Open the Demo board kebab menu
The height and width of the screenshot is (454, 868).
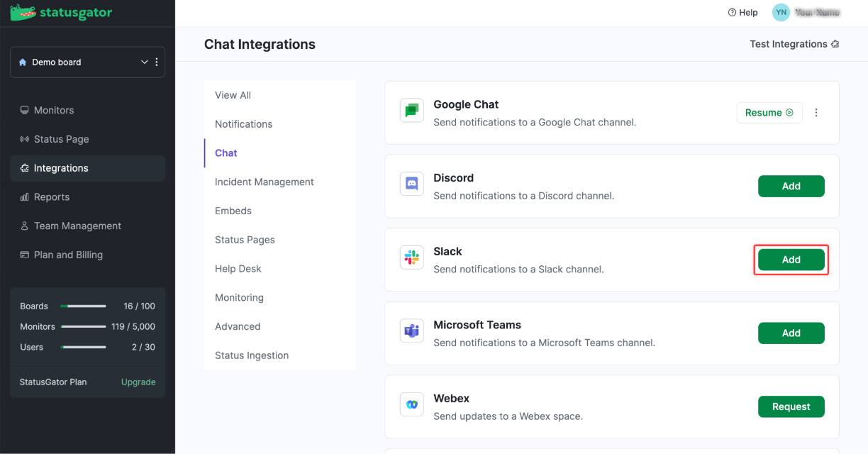157,62
